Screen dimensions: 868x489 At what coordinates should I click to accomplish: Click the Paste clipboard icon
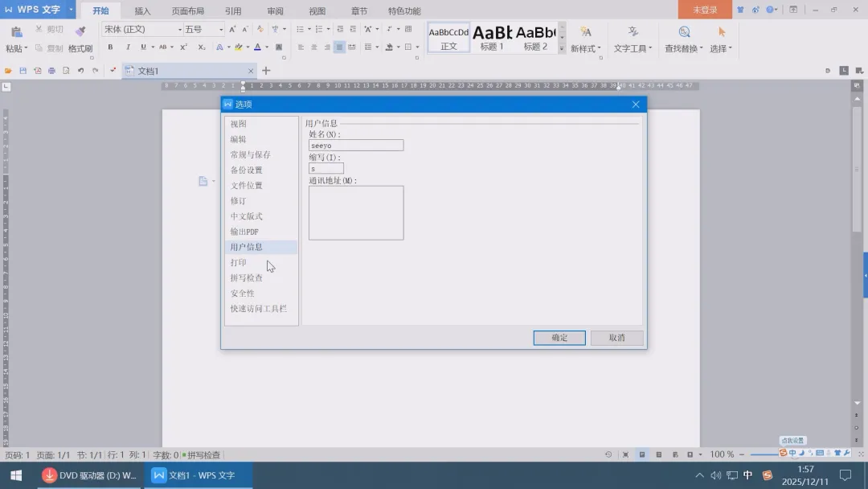click(17, 32)
